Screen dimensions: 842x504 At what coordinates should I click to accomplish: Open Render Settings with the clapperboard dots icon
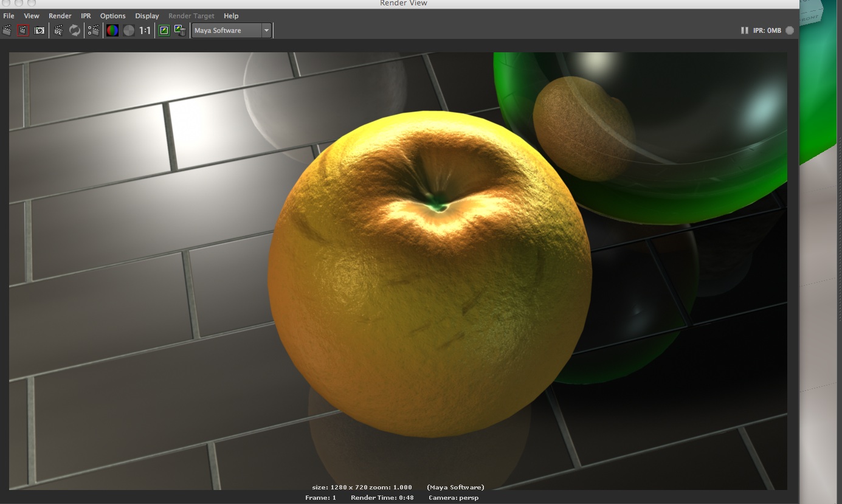coord(94,30)
